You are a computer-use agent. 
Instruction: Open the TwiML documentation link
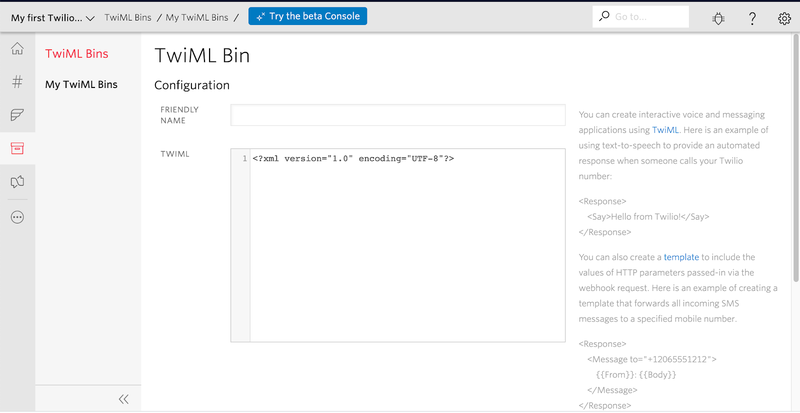click(665, 130)
